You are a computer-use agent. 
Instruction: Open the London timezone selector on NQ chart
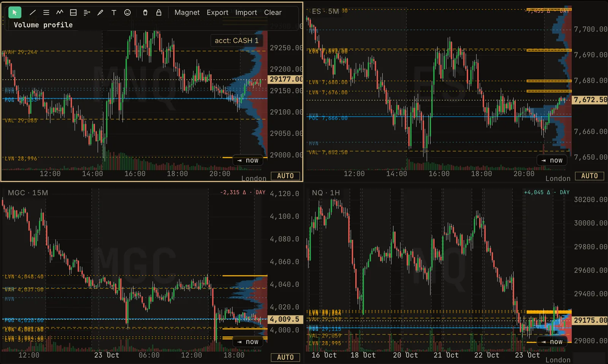click(x=558, y=360)
